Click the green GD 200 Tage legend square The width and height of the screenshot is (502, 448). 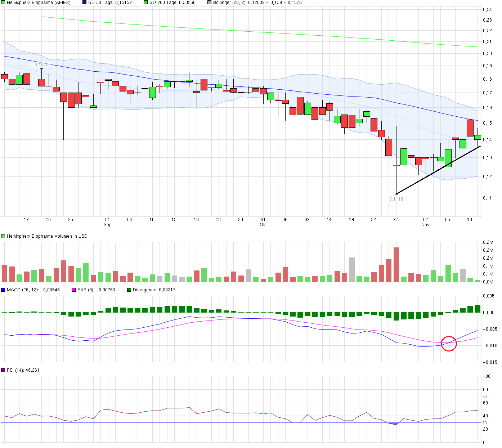146,3
